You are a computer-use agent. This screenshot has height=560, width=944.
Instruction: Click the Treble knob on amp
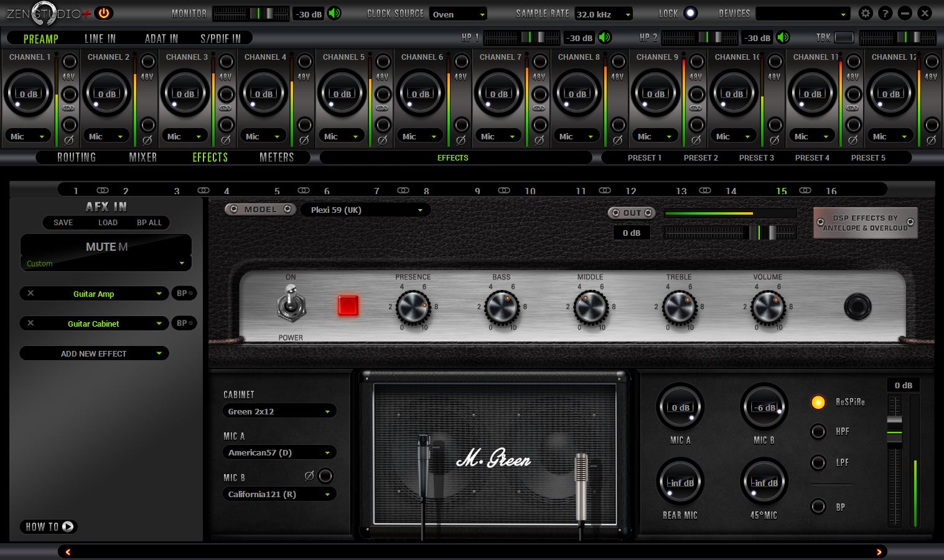(679, 307)
